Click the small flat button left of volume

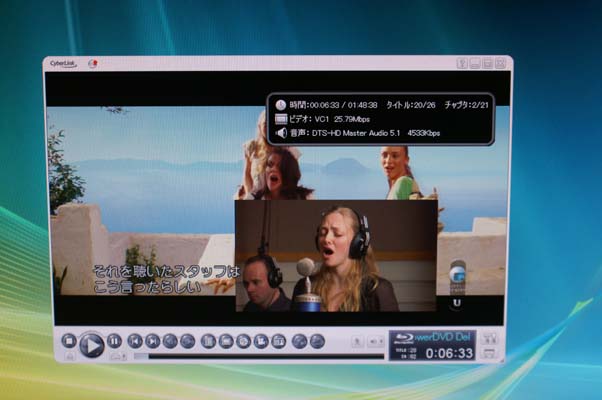pos(357,341)
